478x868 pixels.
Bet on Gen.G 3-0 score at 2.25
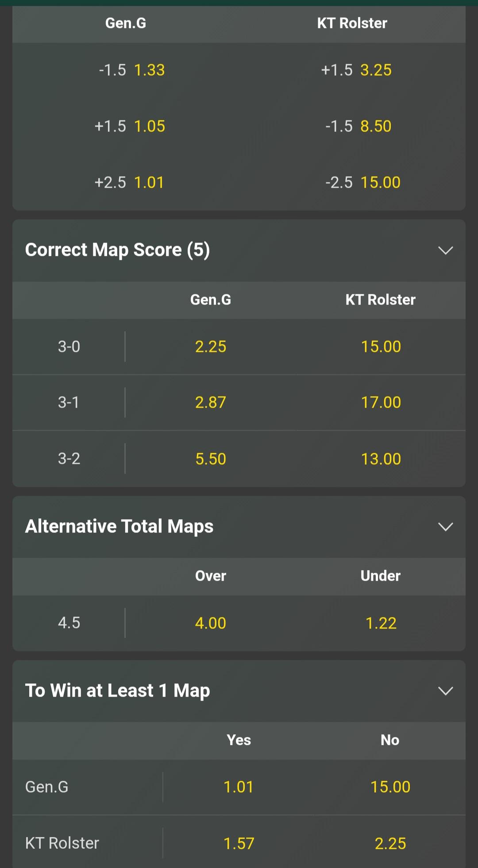(211, 347)
